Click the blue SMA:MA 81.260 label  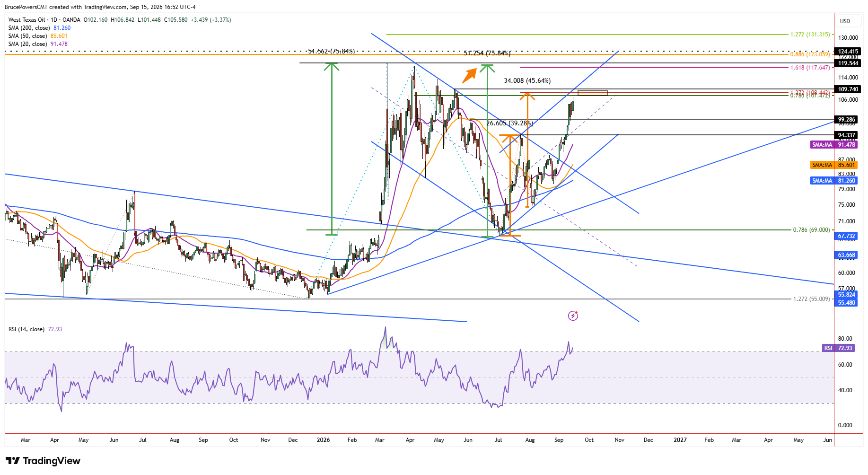tap(833, 181)
